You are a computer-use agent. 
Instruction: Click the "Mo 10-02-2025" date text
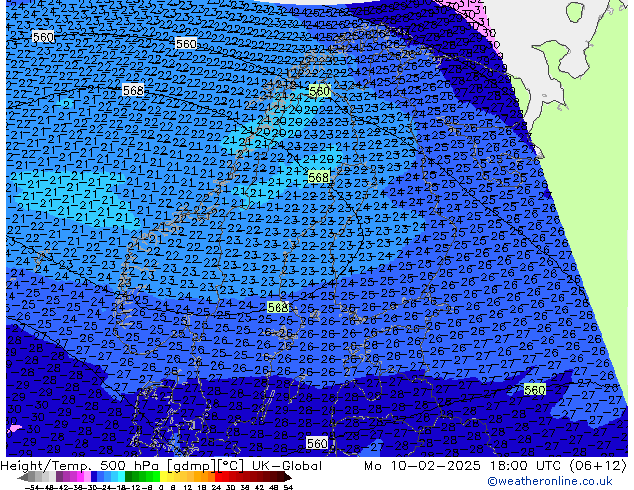click(422, 466)
